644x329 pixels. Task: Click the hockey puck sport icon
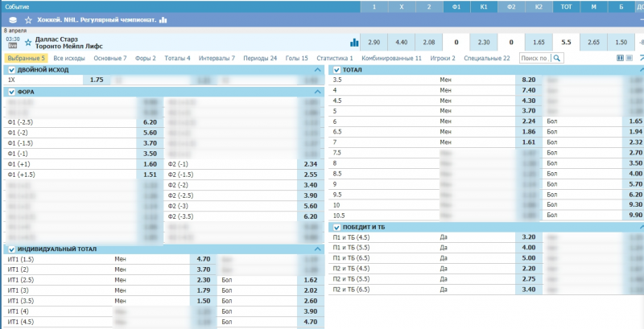coord(12,19)
